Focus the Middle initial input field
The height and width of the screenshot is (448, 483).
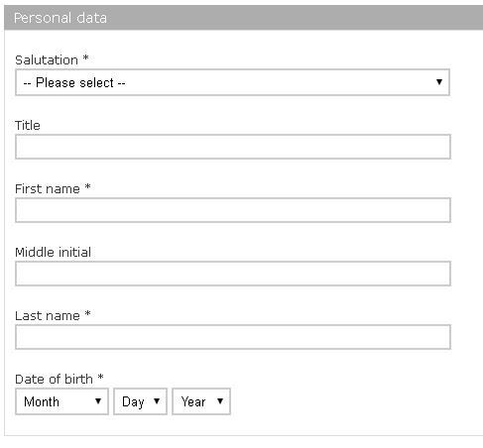tap(233, 274)
